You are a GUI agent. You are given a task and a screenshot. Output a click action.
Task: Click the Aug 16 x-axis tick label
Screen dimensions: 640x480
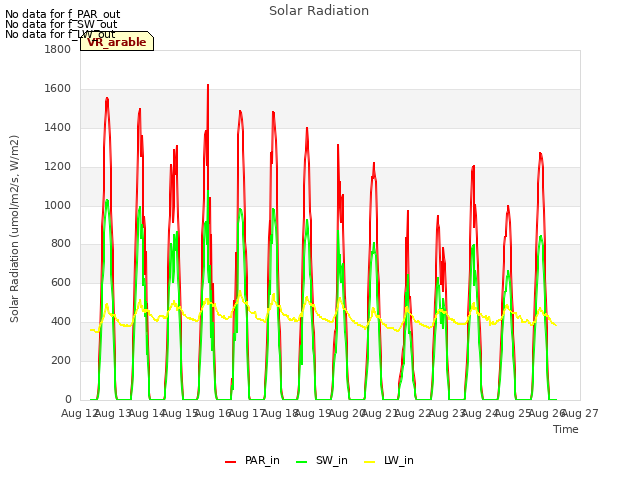click(x=213, y=413)
